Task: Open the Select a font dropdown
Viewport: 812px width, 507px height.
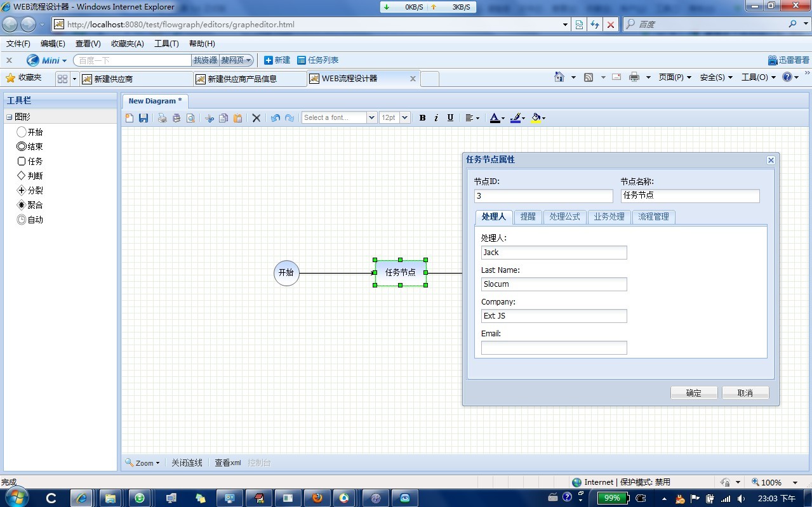Action: coord(371,117)
